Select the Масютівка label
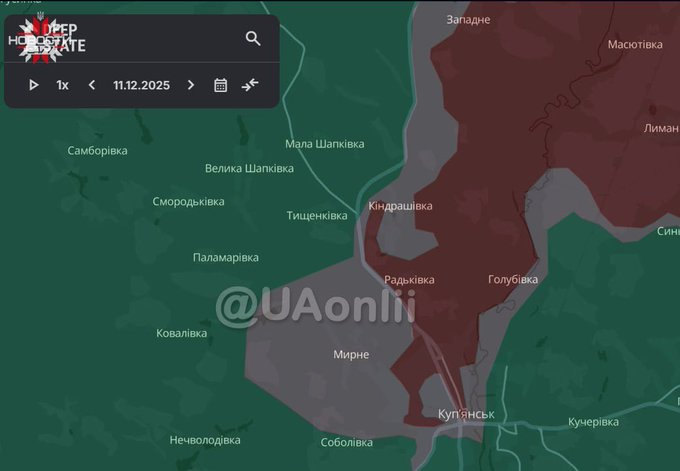Image resolution: width=680 pixels, height=471 pixels. [635, 45]
